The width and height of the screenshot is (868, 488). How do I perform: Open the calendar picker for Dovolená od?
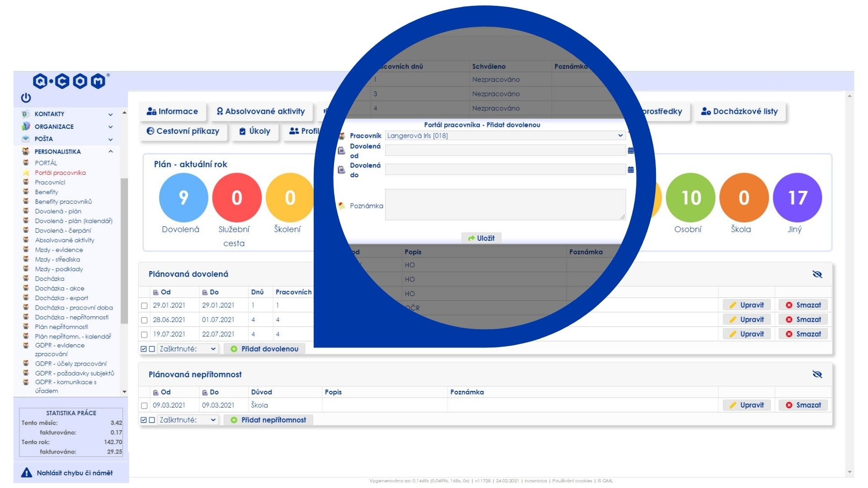631,150
